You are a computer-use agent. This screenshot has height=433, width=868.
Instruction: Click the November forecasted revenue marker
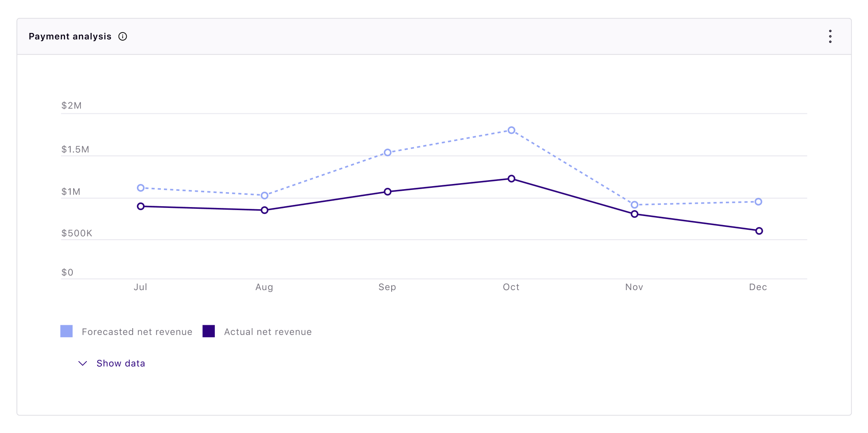click(634, 205)
